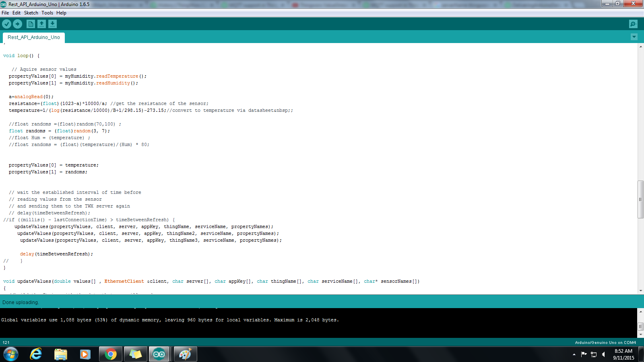This screenshot has height=362, width=644.
Task: Open Windows Explorer folder taskbar icon
Action: (x=61, y=354)
